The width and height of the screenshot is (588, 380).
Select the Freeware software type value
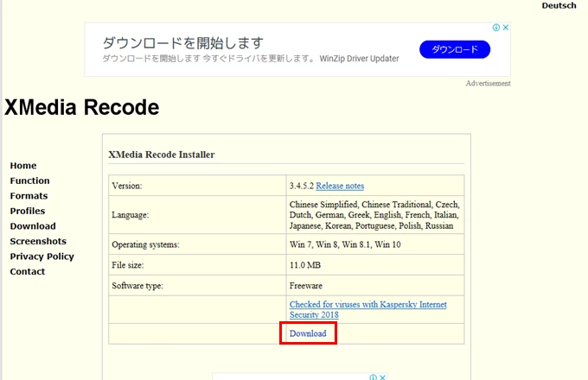coord(305,286)
